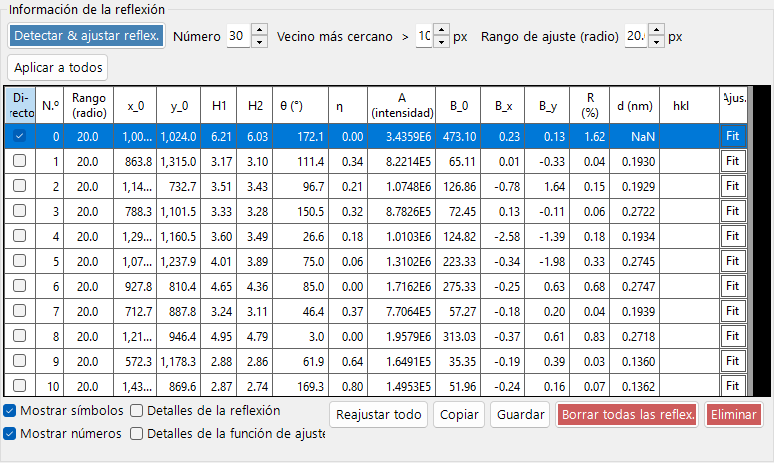Click the R (%) column header

tap(590, 105)
